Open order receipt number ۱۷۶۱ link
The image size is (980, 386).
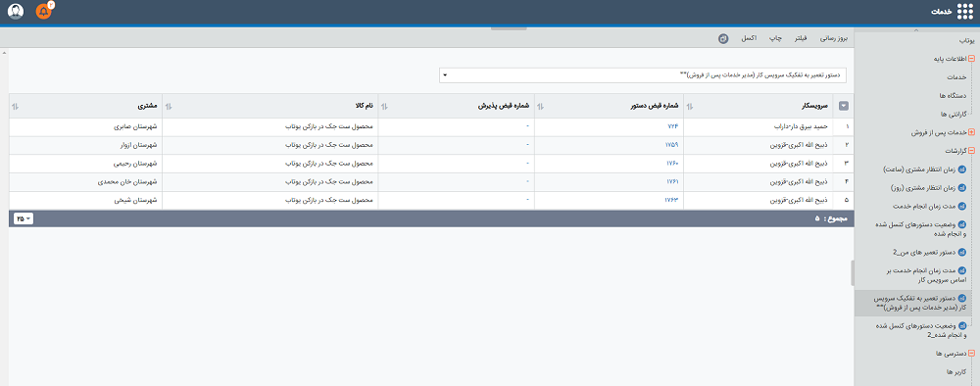coord(671,182)
